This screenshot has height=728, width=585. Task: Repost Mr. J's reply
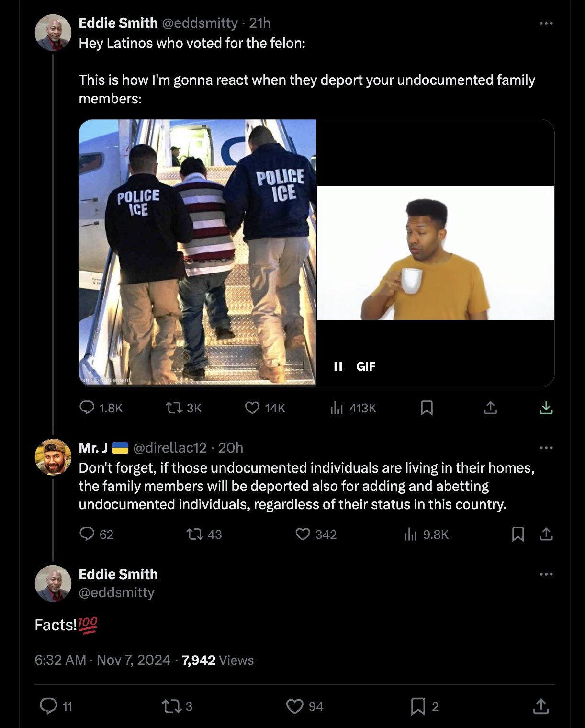[195, 534]
